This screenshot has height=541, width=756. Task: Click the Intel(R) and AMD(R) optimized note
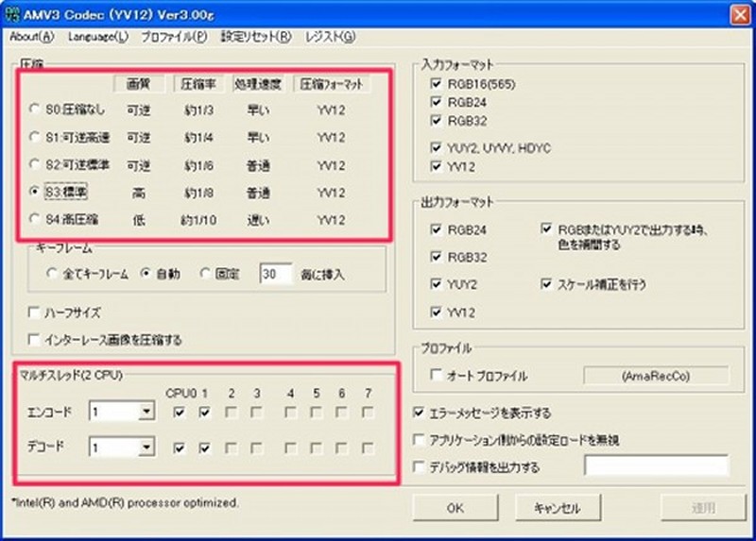(126, 503)
